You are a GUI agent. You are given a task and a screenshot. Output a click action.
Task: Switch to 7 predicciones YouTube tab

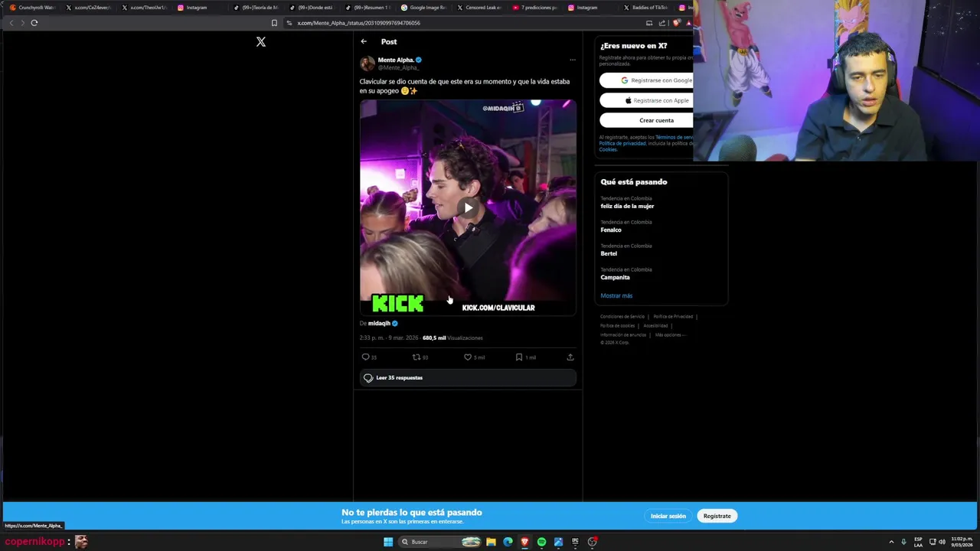[535, 8]
